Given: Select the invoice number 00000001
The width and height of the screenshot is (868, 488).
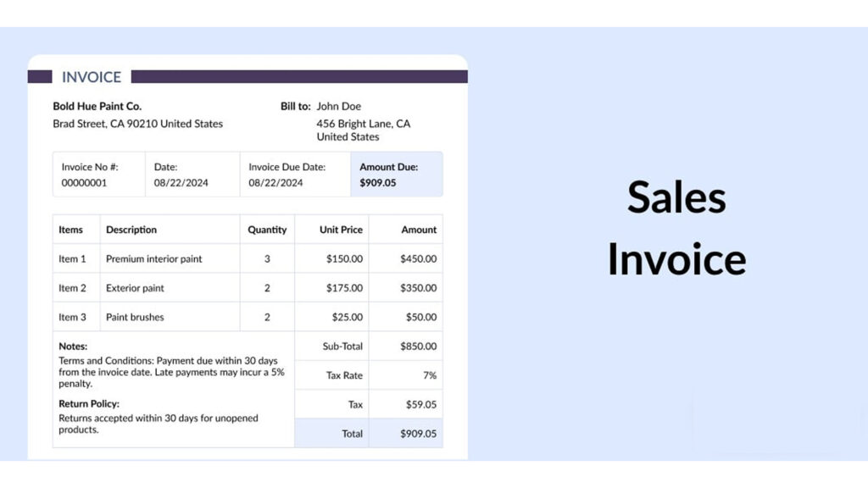Looking at the screenshot, I should tap(84, 183).
